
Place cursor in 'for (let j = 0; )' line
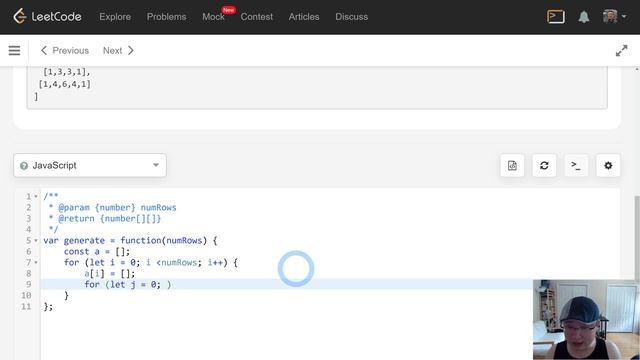pyautogui.click(x=128, y=284)
